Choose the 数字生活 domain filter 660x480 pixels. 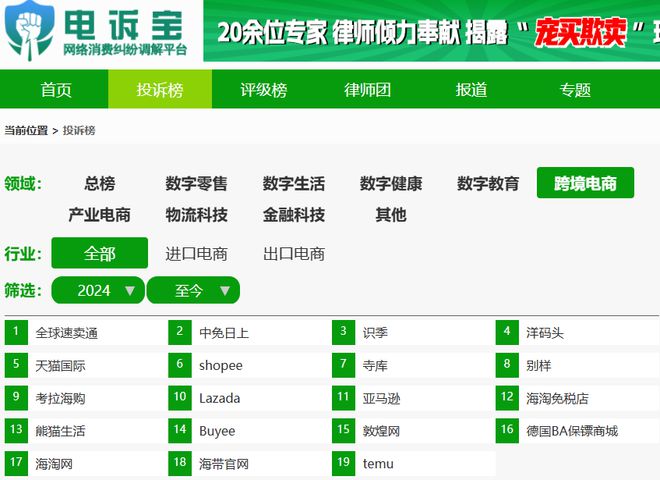coord(294,184)
